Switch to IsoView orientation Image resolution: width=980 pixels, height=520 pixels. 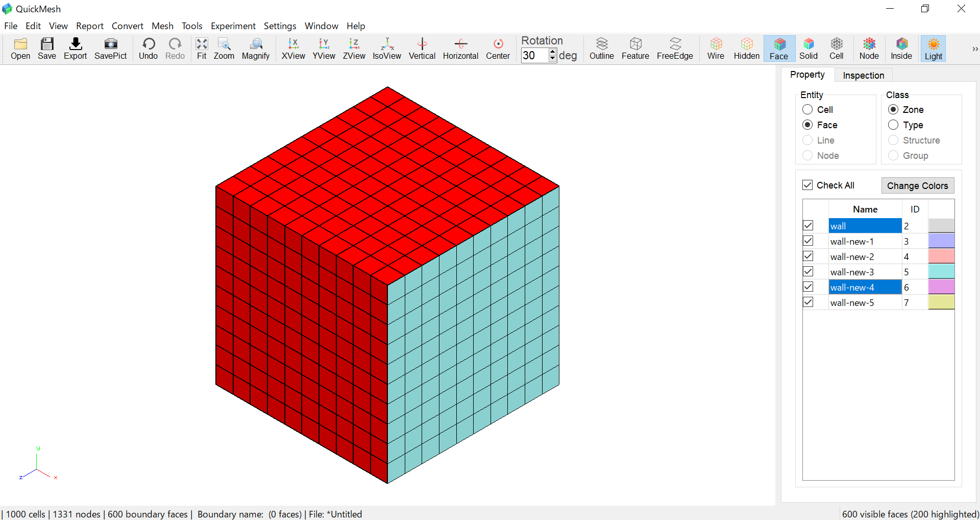[387, 49]
